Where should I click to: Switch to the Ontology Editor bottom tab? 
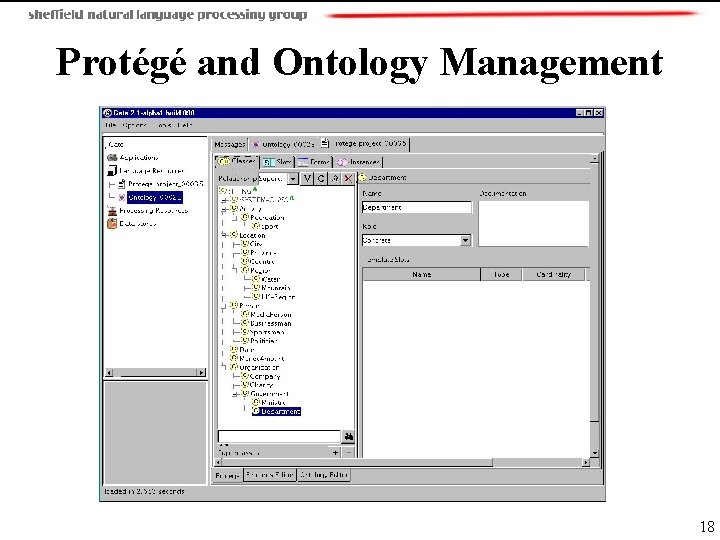324,475
